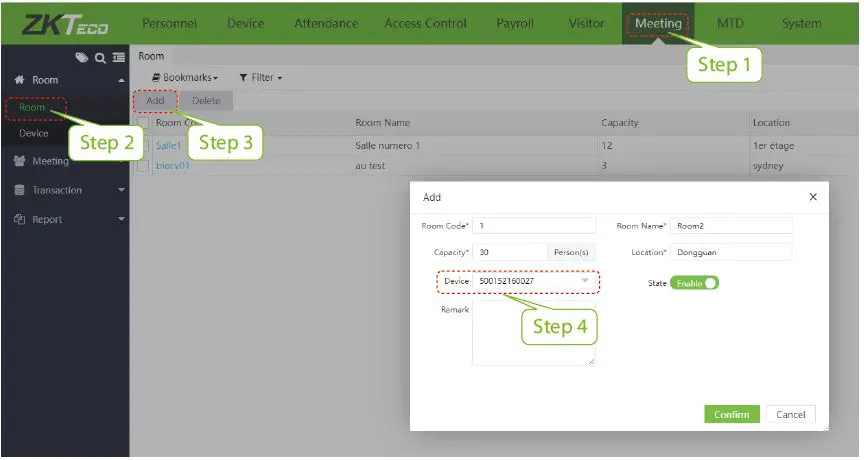Click the search icon in sidebar header
The width and height of the screenshot is (864, 460).
coord(100,58)
